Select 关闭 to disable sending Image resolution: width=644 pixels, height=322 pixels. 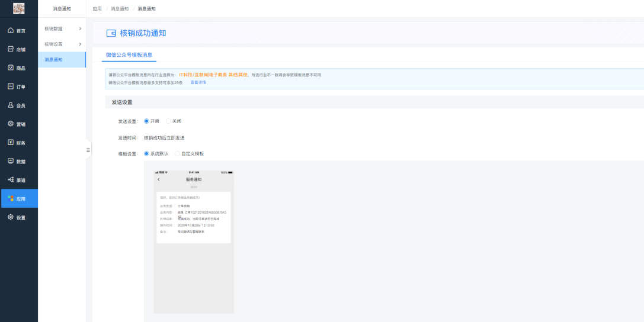point(168,121)
